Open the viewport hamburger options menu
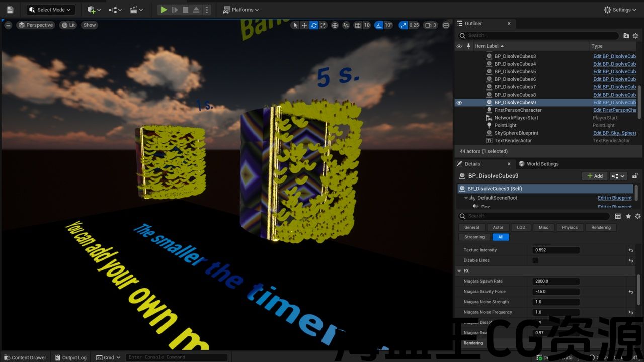Viewport: 644px width, 362px height. [x=8, y=25]
